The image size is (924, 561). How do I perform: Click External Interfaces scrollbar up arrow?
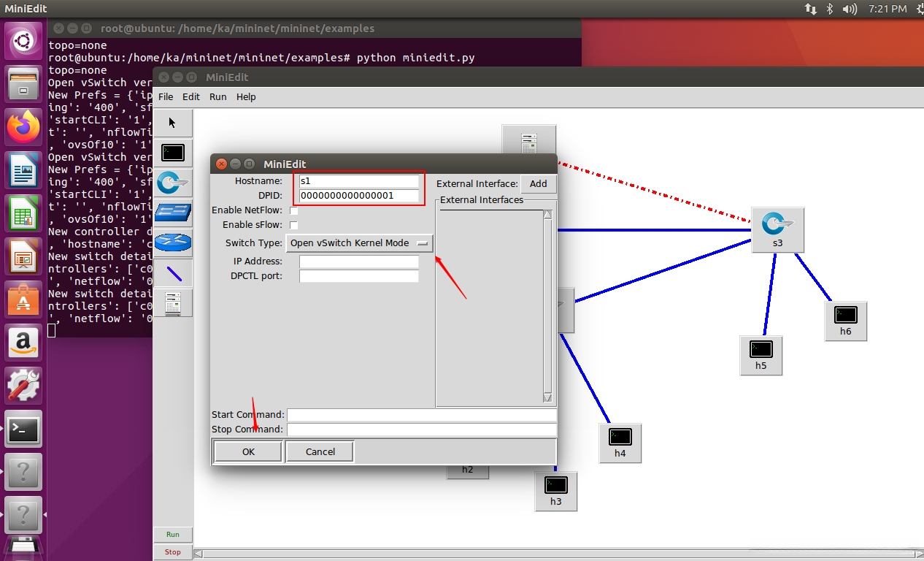click(x=548, y=215)
